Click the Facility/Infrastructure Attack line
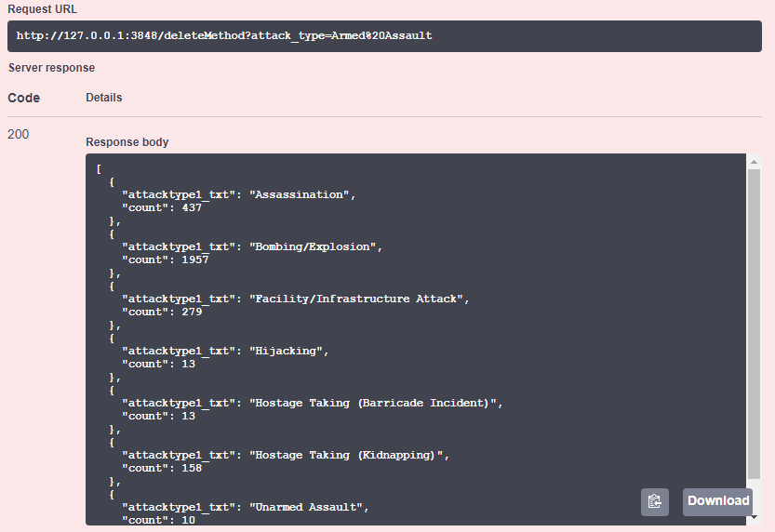775x532 pixels. coord(296,299)
